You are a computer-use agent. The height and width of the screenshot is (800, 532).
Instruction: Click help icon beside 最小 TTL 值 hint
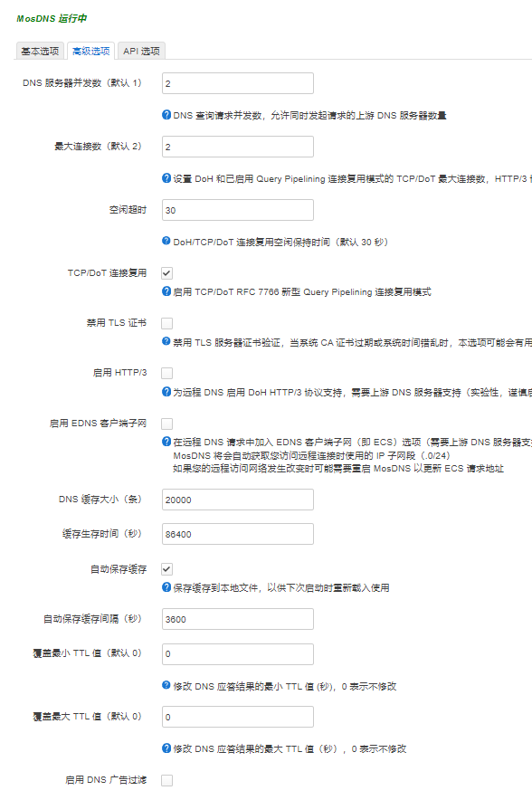[x=166, y=685]
